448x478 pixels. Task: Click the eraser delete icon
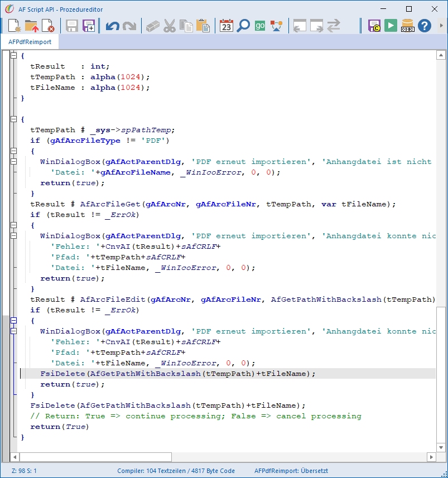152,26
